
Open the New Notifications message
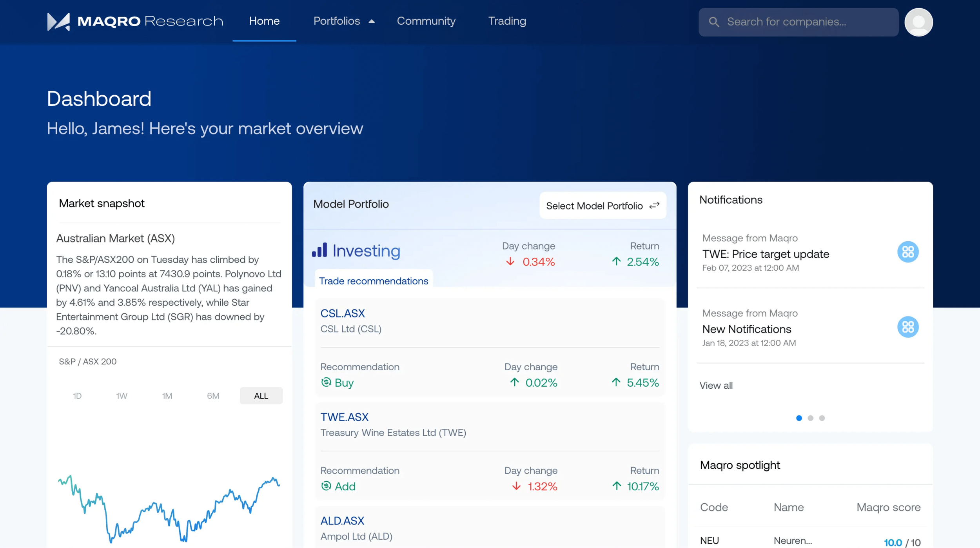click(746, 329)
